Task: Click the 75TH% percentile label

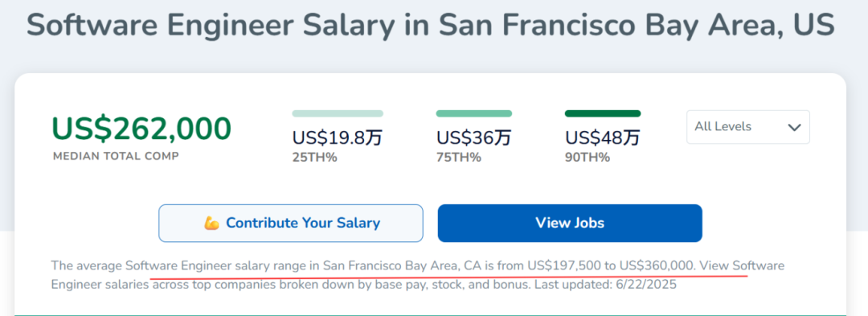Action: [x=458, y=158]
